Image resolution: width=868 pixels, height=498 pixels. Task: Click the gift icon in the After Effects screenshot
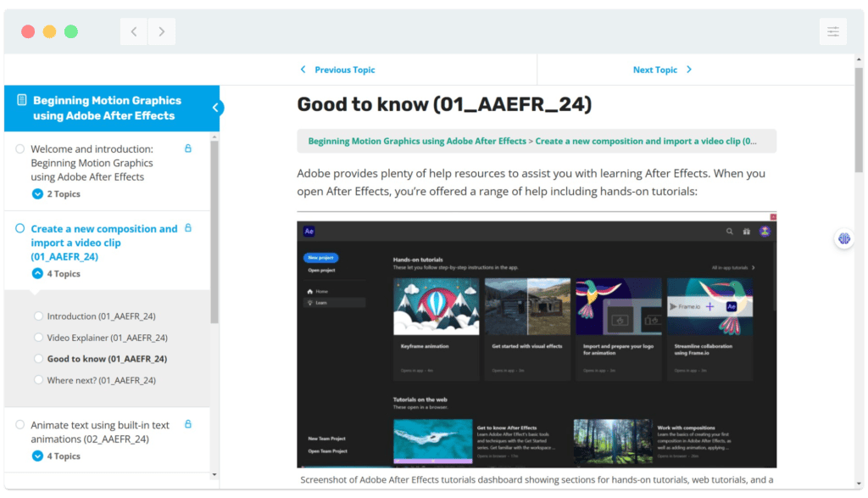point(746,232)
